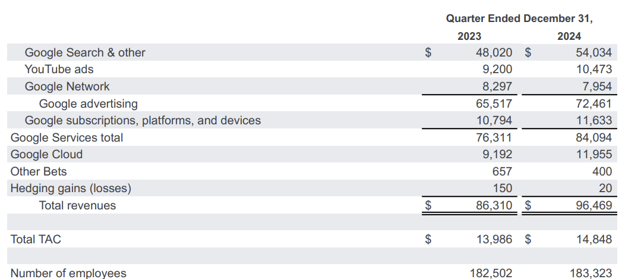Click the 2023 Total TAC value 13,986
Viewport: 644px width, 279px height.
(x=494, y=239)
